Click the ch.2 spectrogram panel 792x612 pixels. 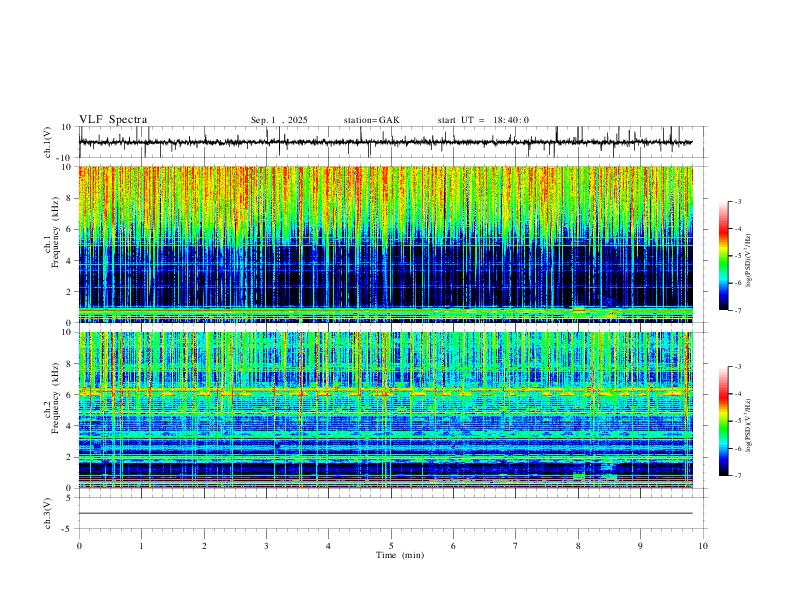coord(385,410)
